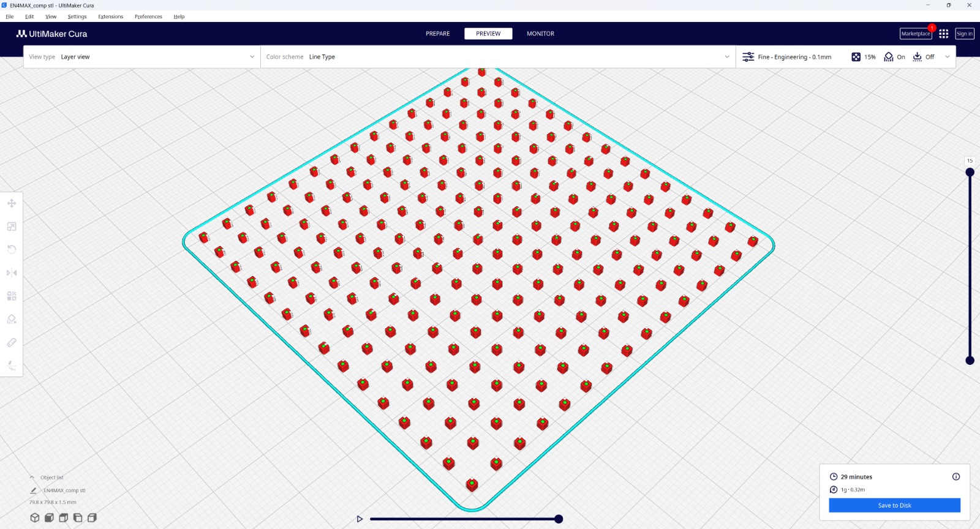Click the info icon beside 29 minutes
This screenshot has width=980, height=529.
point(956,476)
